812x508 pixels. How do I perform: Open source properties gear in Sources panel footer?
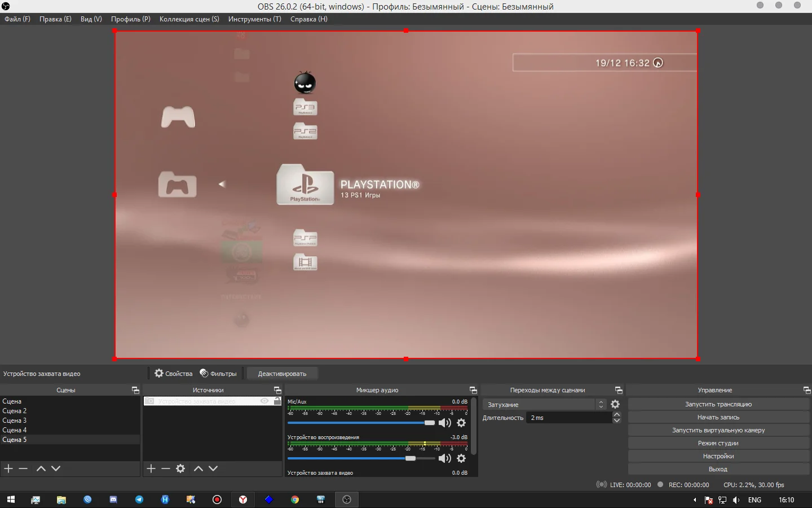tap(180, 468)
